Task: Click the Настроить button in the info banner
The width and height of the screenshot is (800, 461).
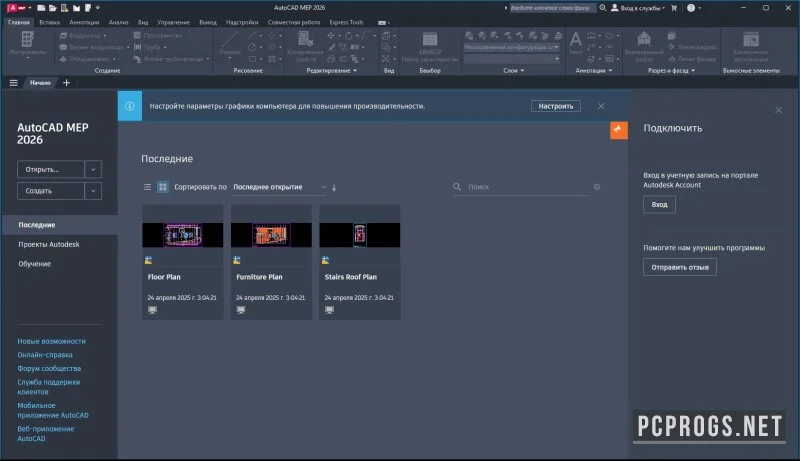Action: (556, 106)
